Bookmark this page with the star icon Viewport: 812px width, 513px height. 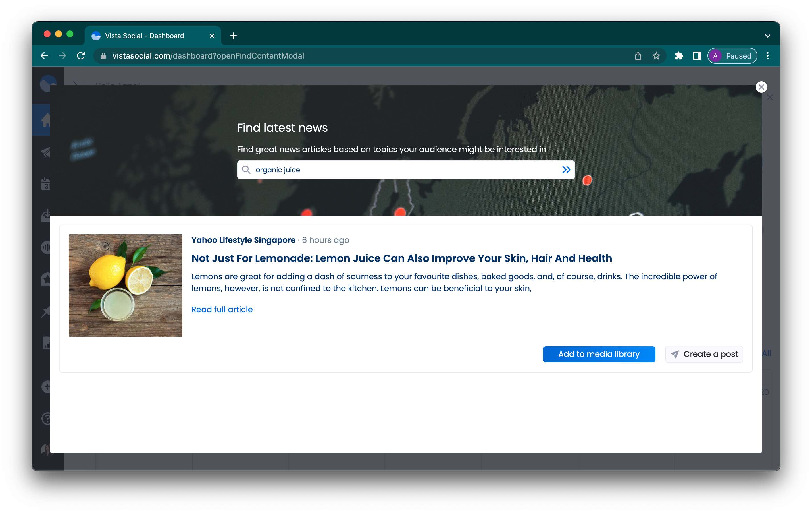tap(656, 56)
